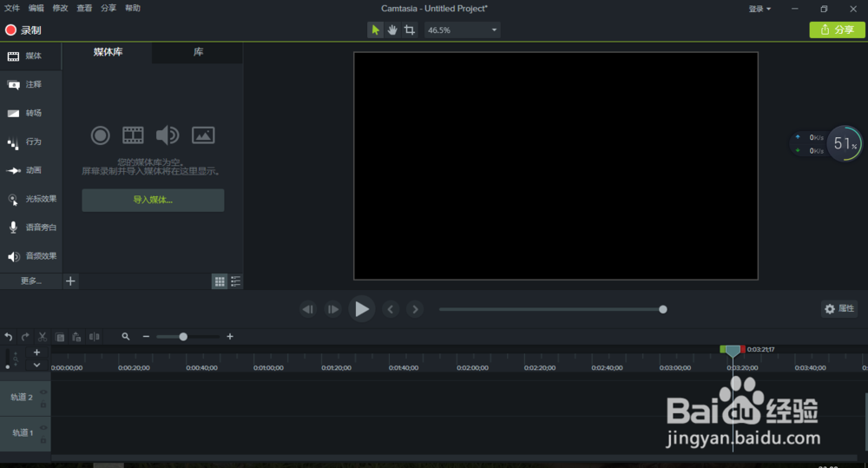Click the timeline zoom slider handle
Viewport: 868px width, 468px height.
point(183,337)
